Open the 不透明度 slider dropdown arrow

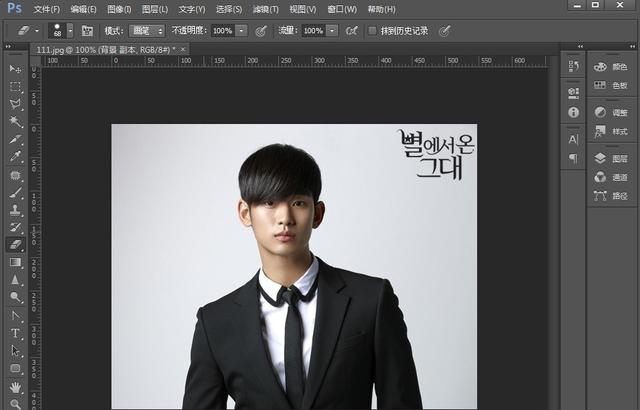tap(241, 31)
